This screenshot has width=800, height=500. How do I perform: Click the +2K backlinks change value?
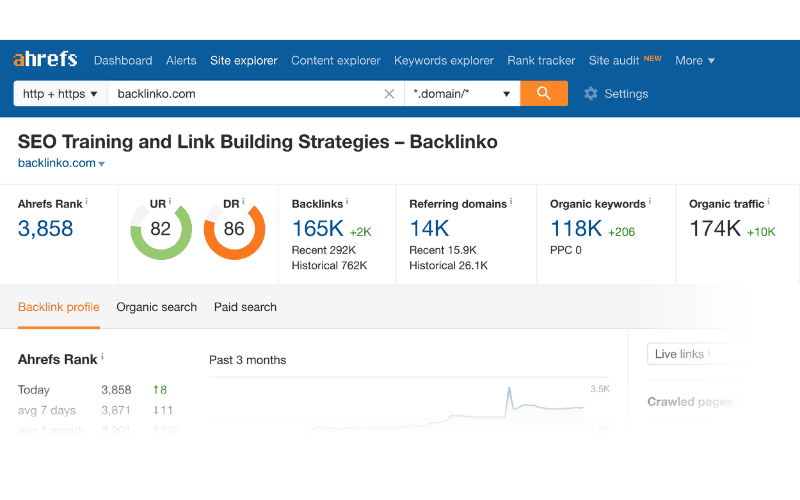pyautogui.click(x=360, y=232)
